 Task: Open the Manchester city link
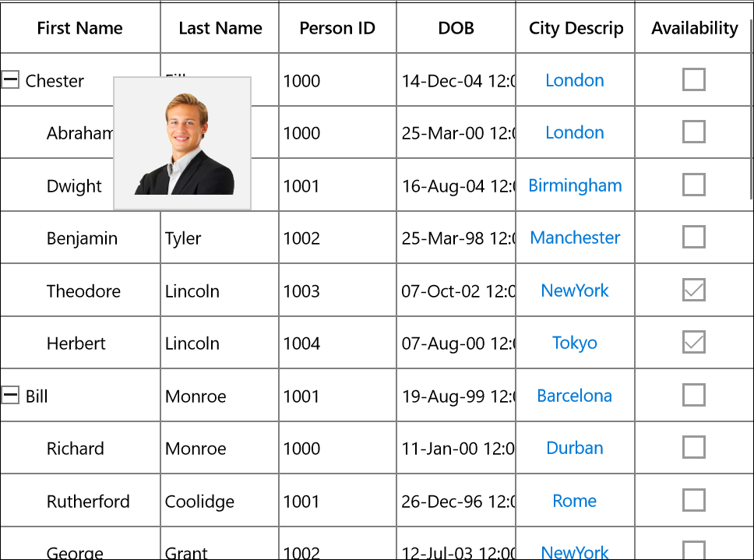[575, 238]
